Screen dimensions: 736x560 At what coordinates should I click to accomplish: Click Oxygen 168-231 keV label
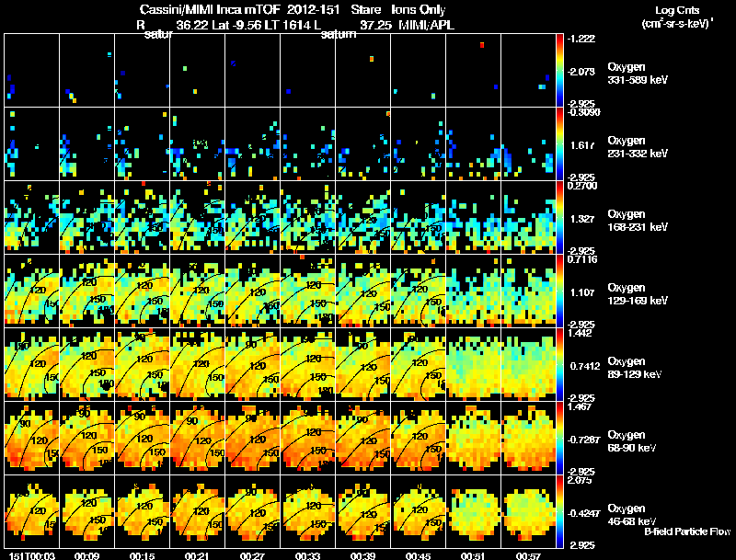[638, 221]
